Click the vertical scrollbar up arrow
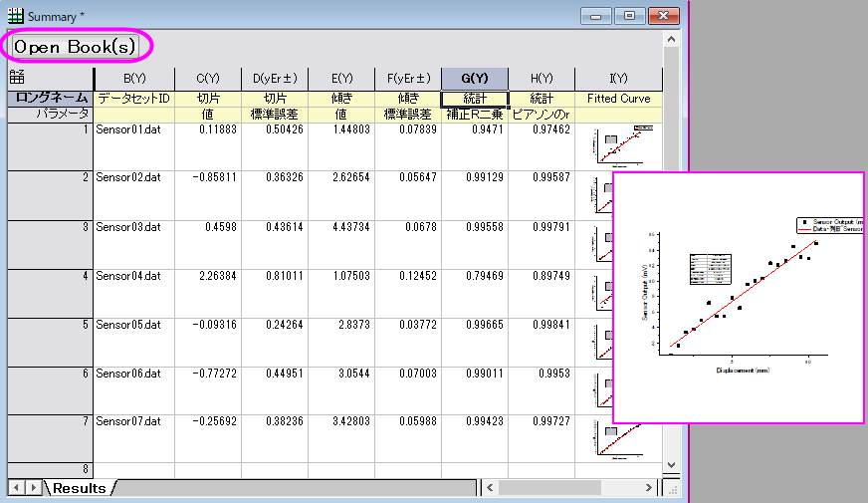This screenshot has width=868, height=503. point(671,39)
